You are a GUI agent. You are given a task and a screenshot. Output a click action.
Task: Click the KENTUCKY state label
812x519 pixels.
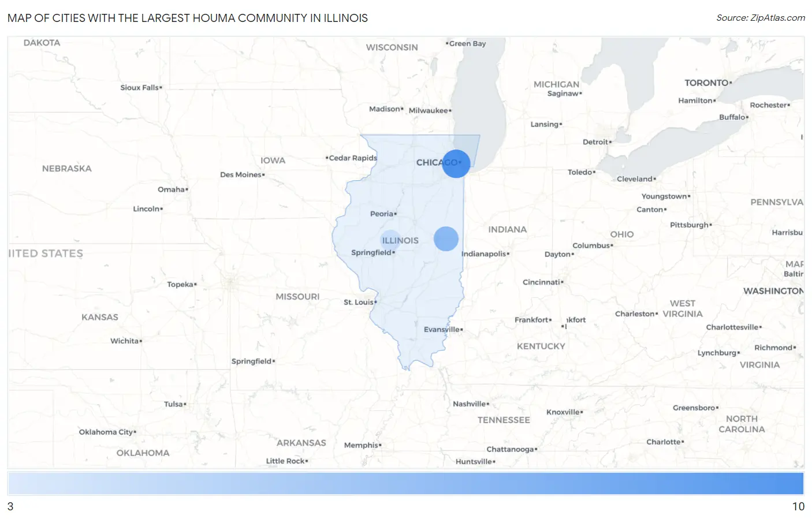click(x=541, y=346)
